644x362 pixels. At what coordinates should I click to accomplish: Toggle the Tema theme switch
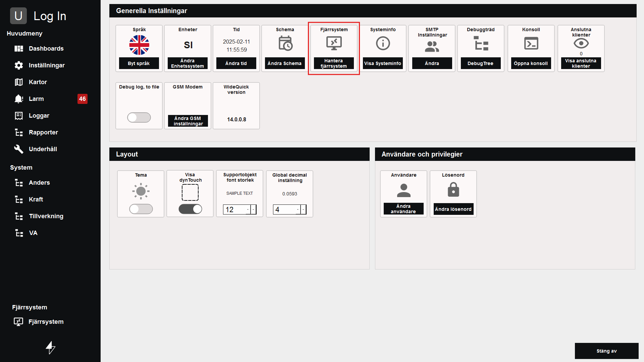click(x=141, y=209)
